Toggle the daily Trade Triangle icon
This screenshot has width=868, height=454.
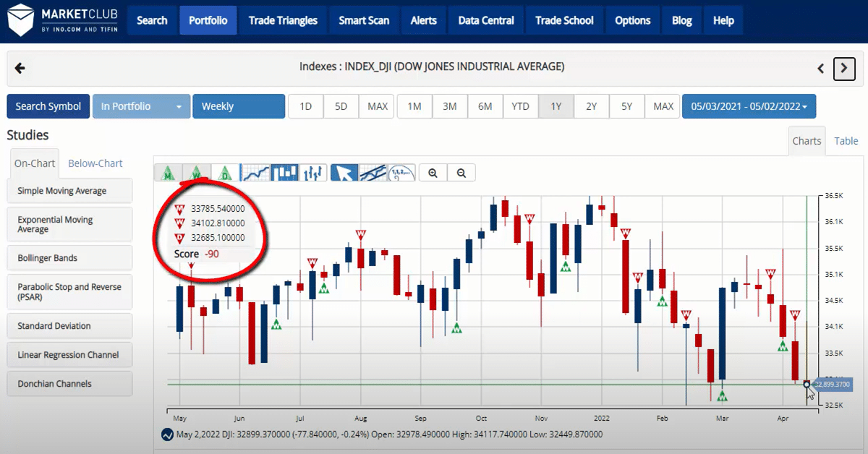coord(225,173)
